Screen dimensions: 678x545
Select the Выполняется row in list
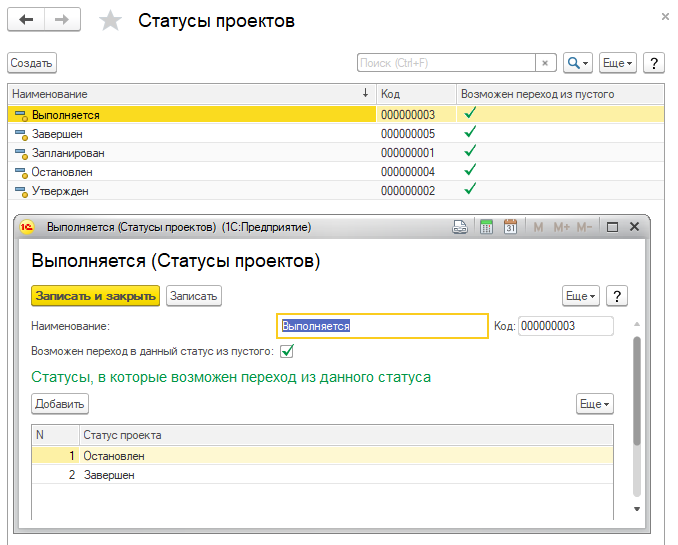(336, 115)
